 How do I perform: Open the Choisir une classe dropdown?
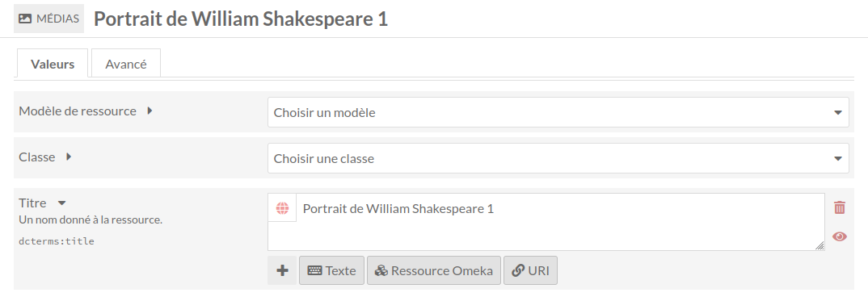[558, 158]
